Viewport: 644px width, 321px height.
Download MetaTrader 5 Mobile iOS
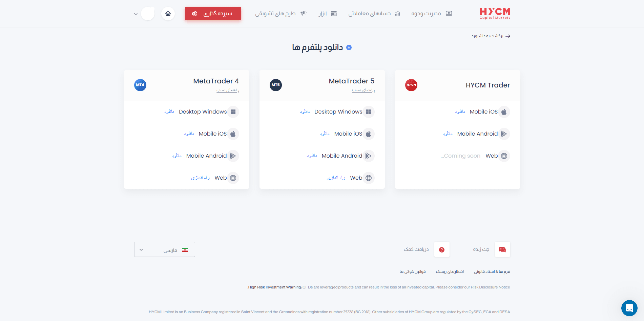pos(325,134)
